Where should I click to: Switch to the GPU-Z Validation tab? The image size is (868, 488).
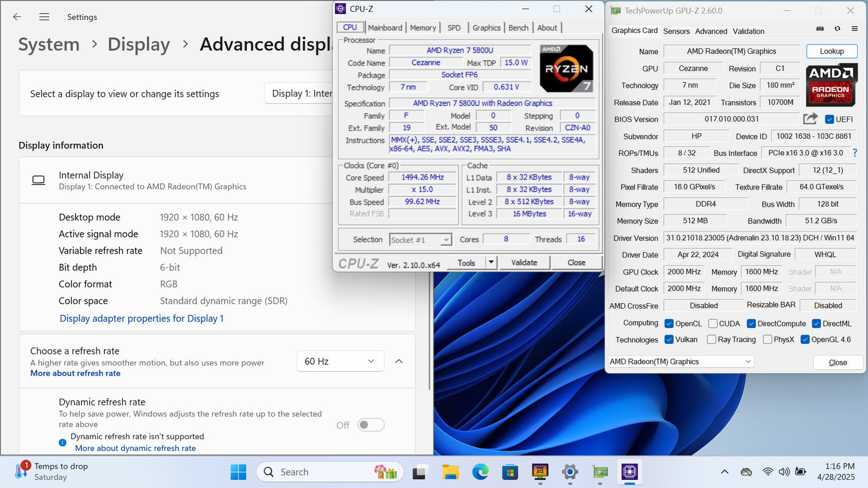pyautogui.click(x=749, y=31)
